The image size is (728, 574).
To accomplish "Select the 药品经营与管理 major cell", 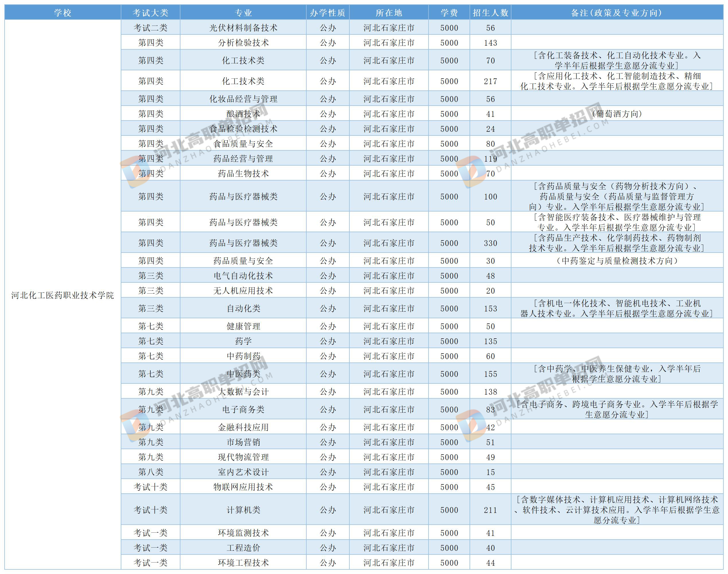I will 243,158.
